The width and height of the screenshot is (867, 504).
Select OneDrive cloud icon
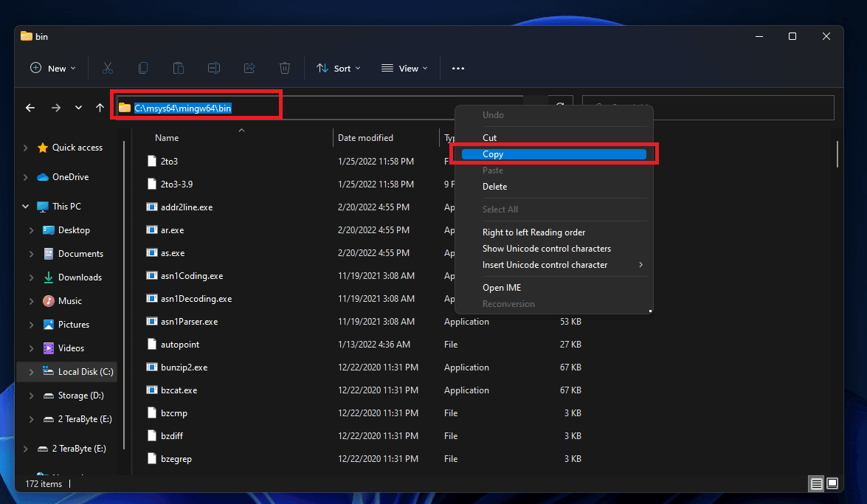tap(43, 177)
